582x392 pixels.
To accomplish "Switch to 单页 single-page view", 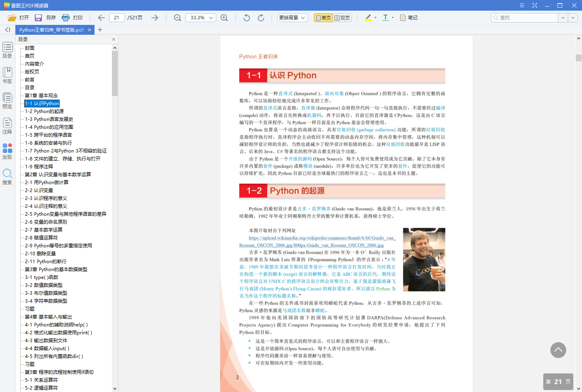I will pyautogui.click(x=323, y=18).
